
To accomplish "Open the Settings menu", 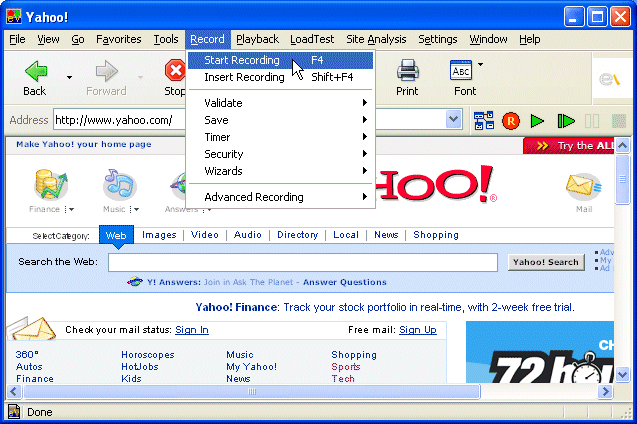I will click(x=438, y=39).
